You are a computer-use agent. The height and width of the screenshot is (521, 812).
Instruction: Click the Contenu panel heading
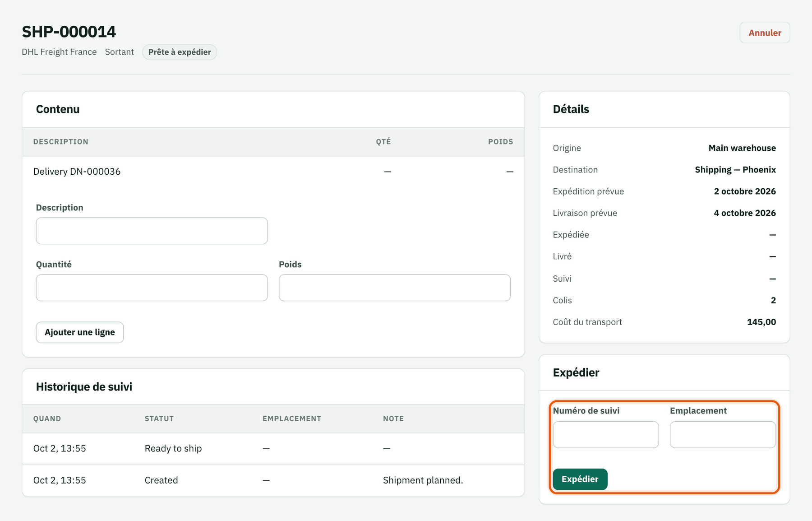58,109
